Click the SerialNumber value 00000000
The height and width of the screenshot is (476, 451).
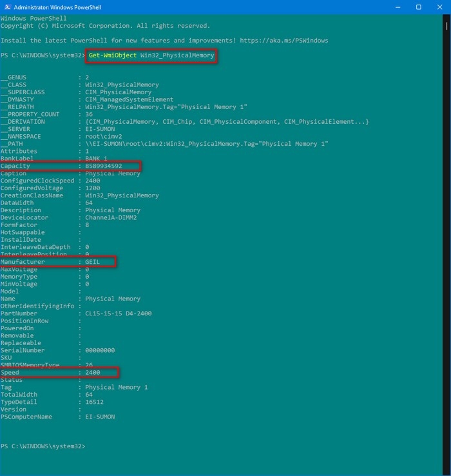coord(100,350)
